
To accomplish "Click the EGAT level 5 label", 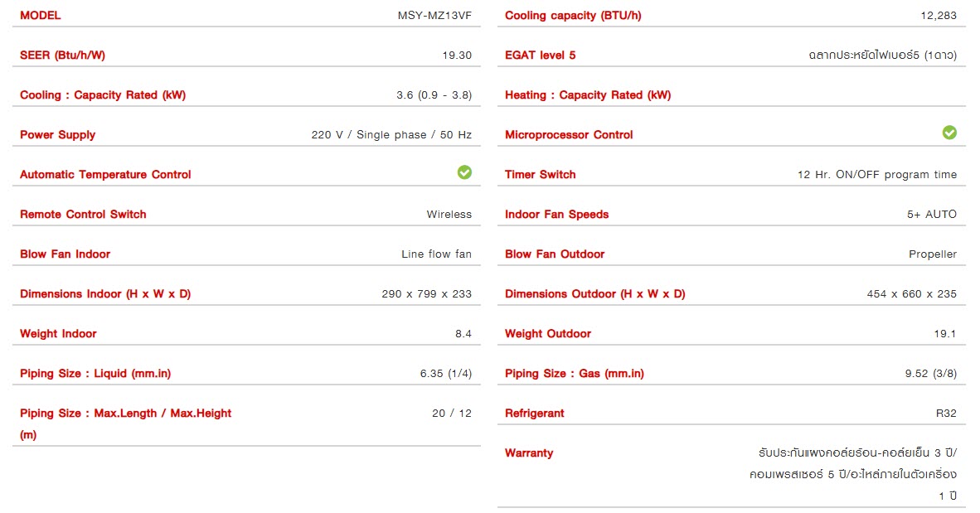I will [x=540, y=55].
